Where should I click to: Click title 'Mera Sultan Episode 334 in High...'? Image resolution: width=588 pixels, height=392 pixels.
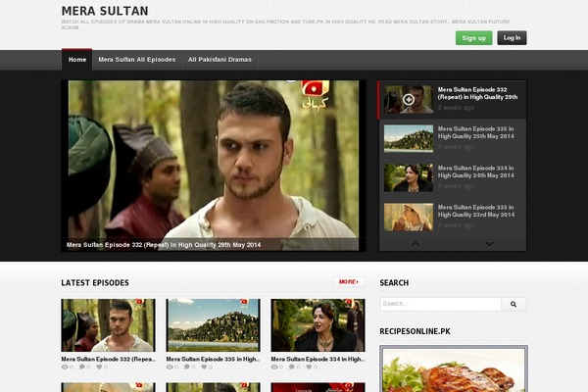(318, 359)
